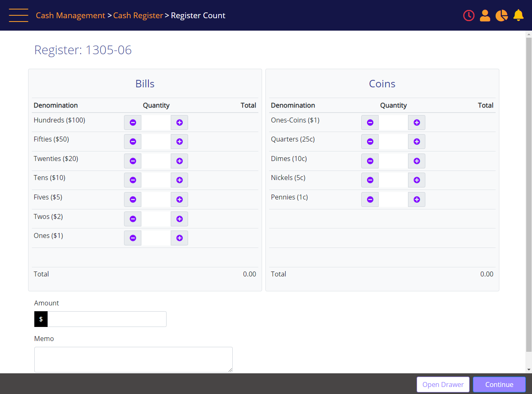Decrease Ones ($1) bills quantity
The height and width of the screenshot is (394, 532).
pos(133,238)
